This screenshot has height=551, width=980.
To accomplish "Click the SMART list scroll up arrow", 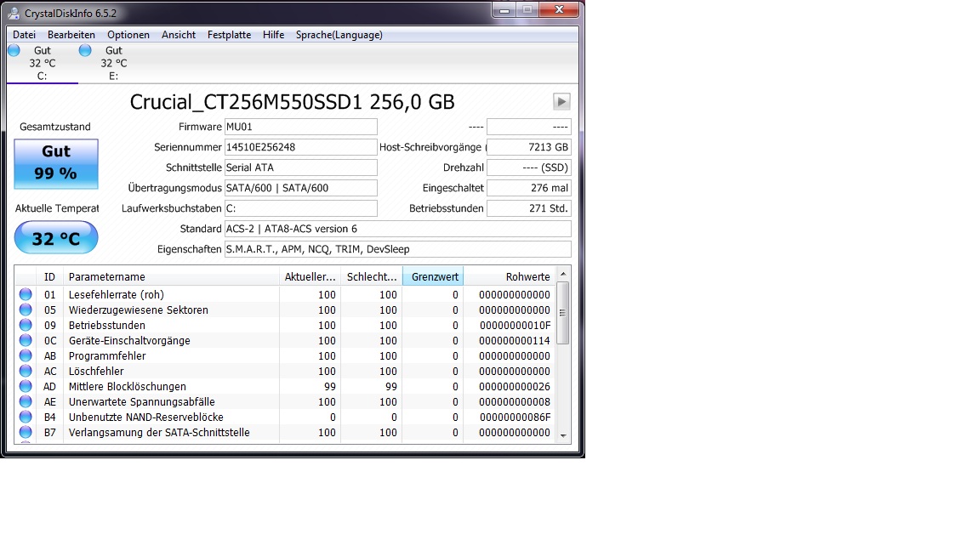I will [x=563, y=274].
